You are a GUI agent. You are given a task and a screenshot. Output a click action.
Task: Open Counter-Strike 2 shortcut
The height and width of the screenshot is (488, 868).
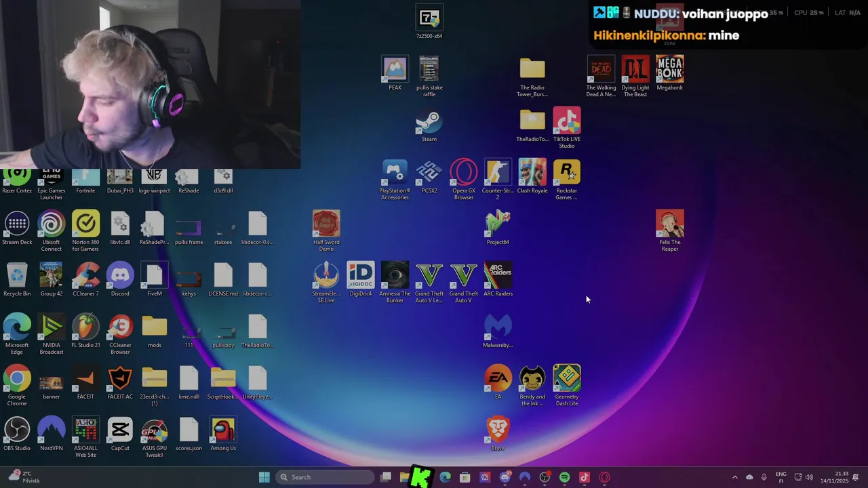point(498,179)
